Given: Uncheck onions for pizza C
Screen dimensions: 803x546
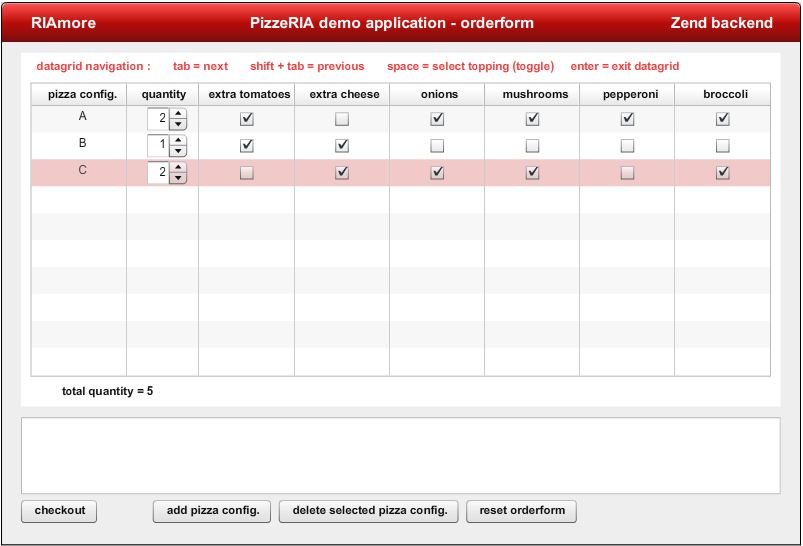Looking at the screenshot, I should click(437, 173).
